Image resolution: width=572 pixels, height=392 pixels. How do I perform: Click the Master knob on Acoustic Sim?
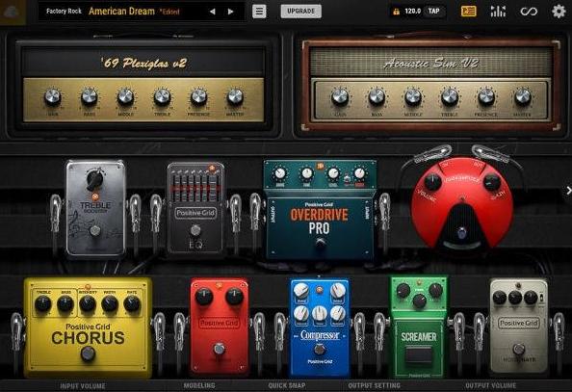(522, 97)
